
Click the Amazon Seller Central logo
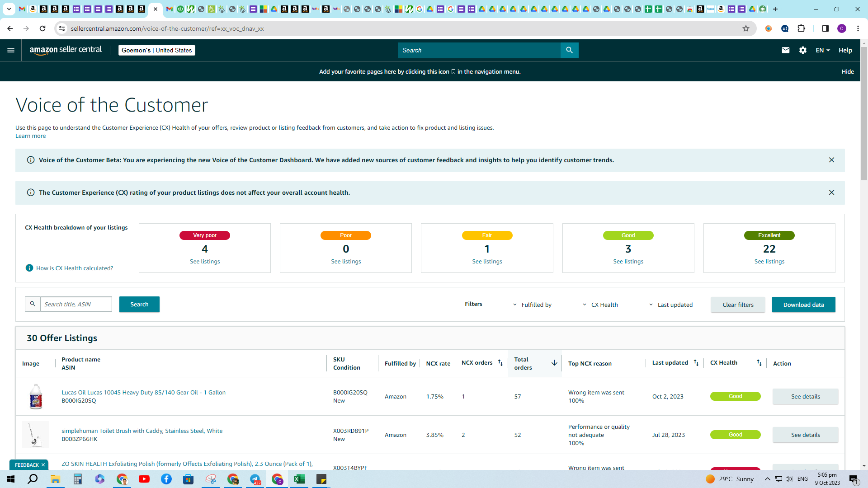pos(66,50)
